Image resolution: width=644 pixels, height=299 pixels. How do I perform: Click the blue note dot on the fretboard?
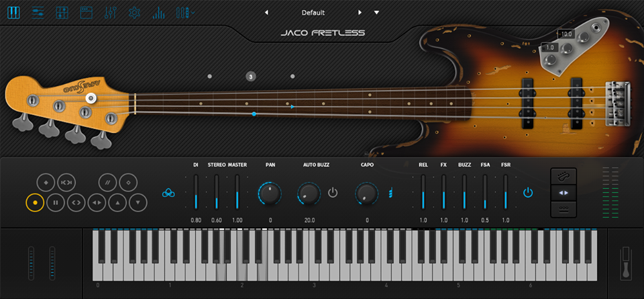[254, 114]
